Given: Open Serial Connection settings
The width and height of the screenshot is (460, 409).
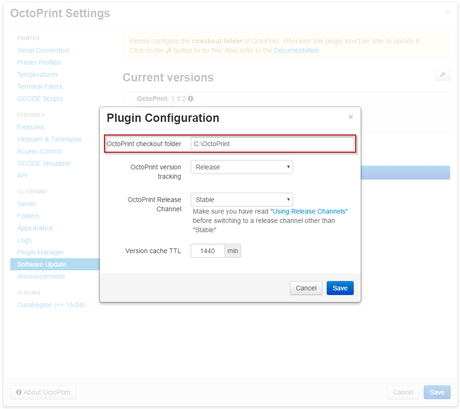Looking at the screenshot, I should 43,50.
